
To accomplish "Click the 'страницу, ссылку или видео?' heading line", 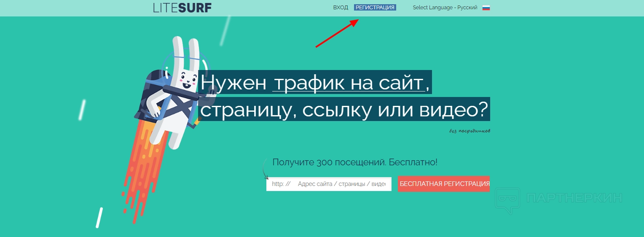I will click(344, 110).
